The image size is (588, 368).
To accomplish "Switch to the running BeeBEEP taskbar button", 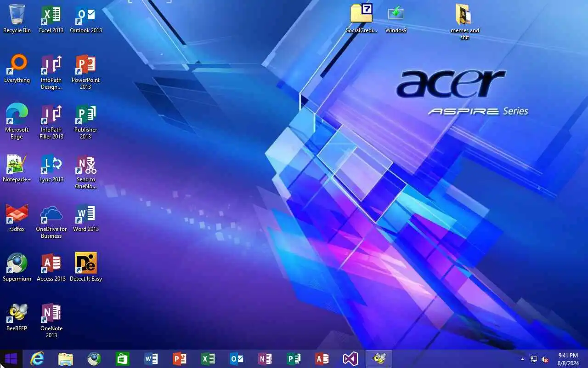I will click(x=379, y=359).
